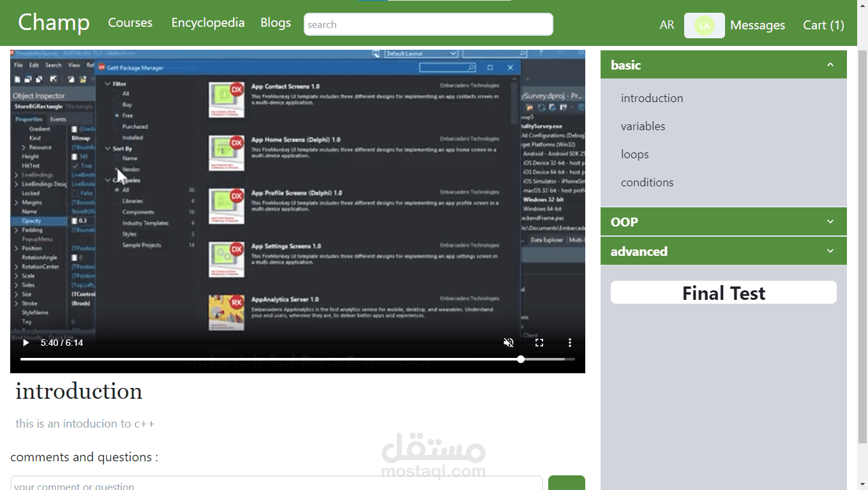Click the large introduction lesson heading
The image size is (868, 490).
click(79, 391)
